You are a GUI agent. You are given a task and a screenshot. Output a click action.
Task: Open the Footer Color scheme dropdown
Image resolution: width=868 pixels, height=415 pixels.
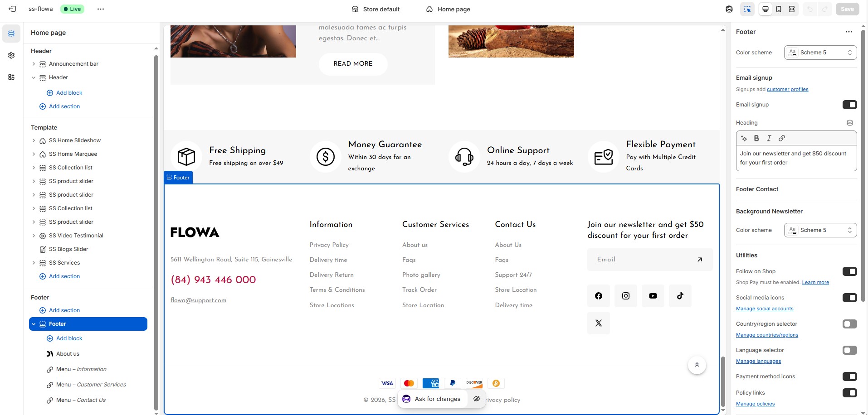[x=820, y=53]
